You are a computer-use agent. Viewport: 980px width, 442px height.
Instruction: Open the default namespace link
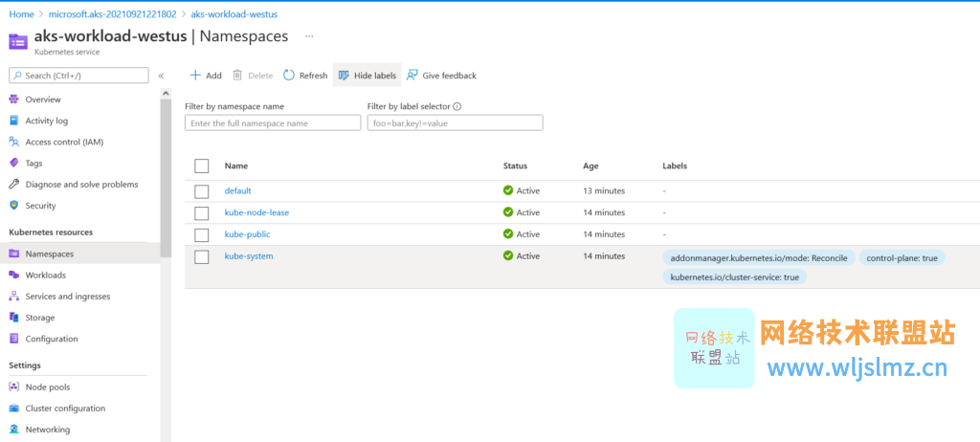coord(237,190)
